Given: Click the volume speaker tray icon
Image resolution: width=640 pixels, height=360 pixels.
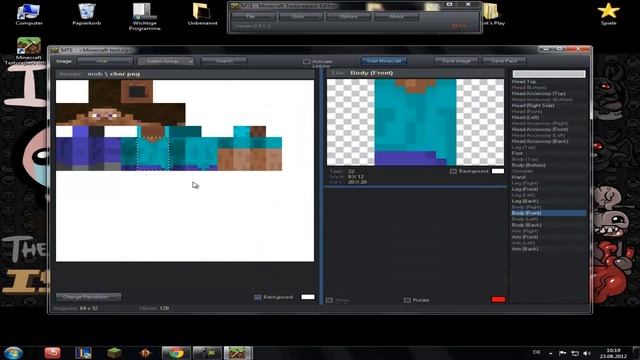Looking at the screenshot, I should (587, 353).
